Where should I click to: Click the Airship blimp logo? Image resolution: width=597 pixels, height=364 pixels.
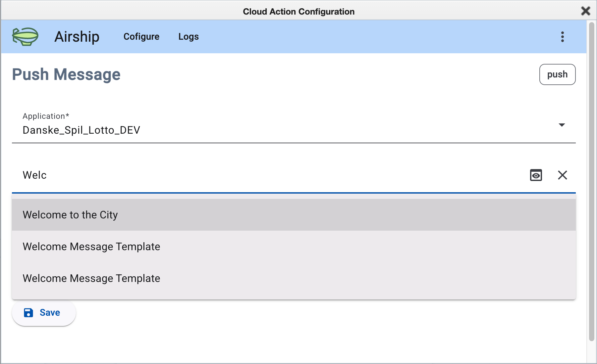[x=25, y=36]
